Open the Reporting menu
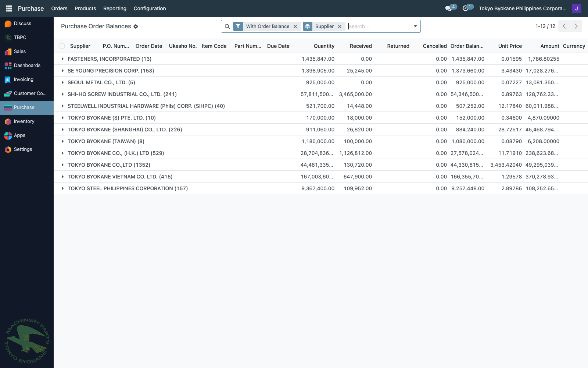 [x=115, y=8]
